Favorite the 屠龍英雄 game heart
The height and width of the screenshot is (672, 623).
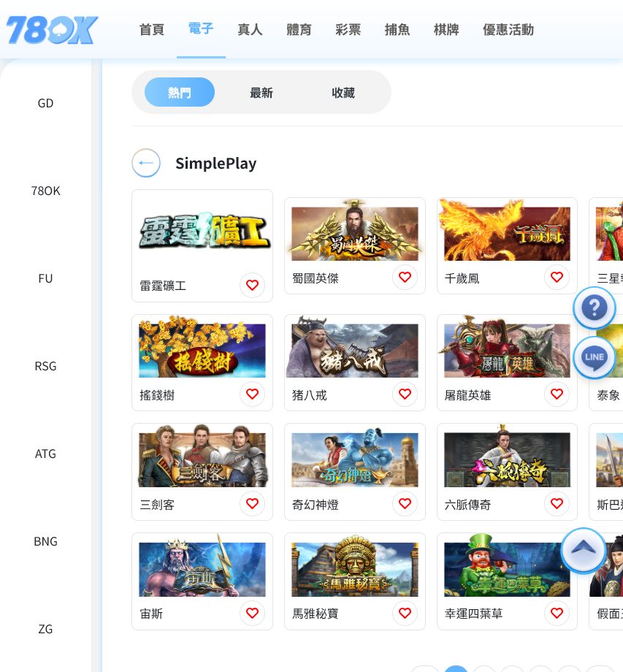click(x=557, y=394)
